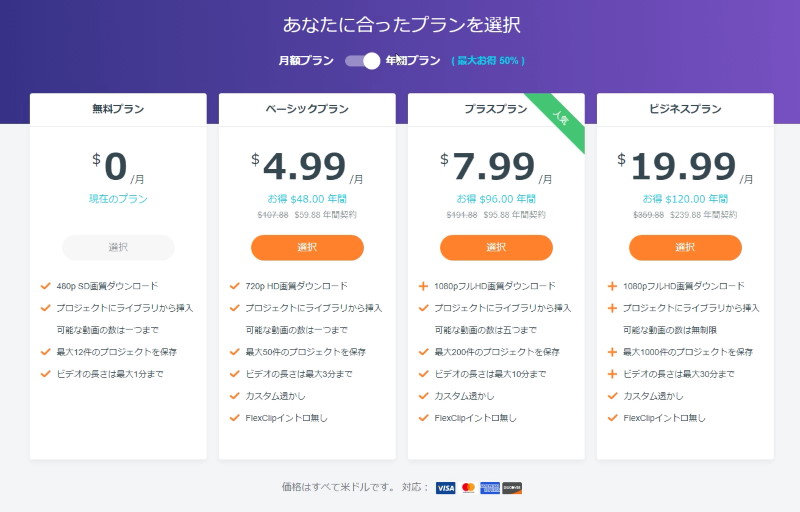The image size is (800, 512).
Task: Click the American Express icon
Action: click(490, 488)
